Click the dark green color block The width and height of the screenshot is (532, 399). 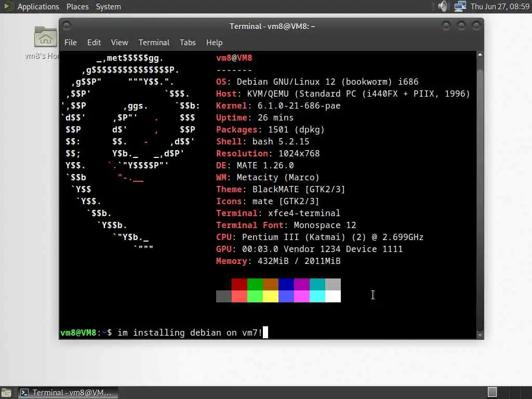255,284
